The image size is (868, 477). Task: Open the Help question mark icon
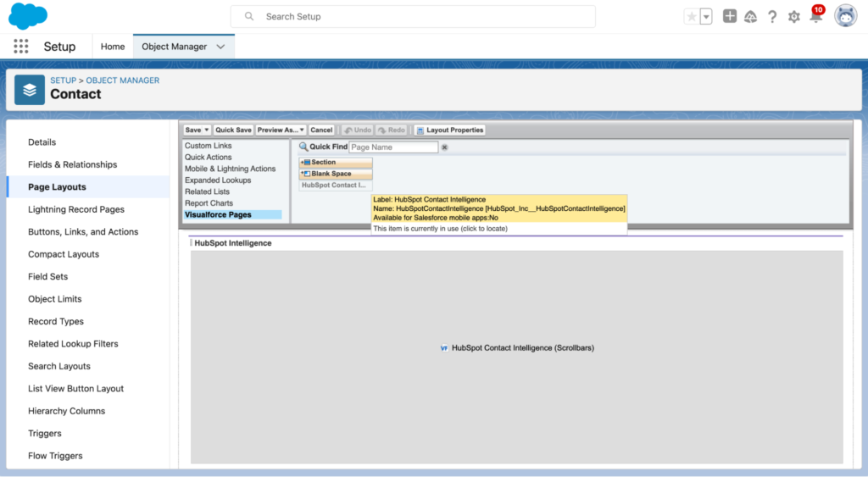pos(772,17)
